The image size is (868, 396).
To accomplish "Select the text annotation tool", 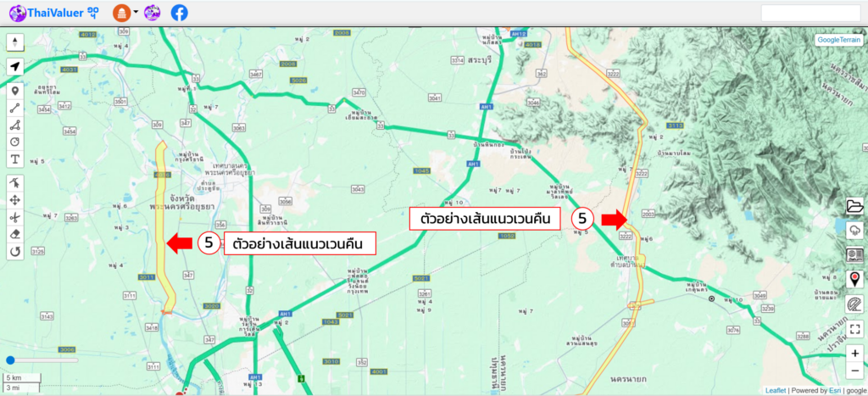I will [x=15, y=159].
